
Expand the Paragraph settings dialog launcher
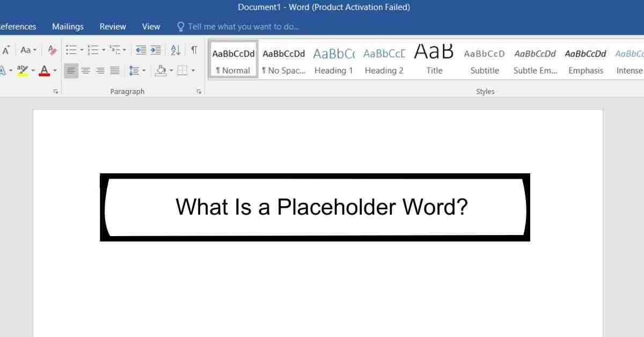[199, 92]
